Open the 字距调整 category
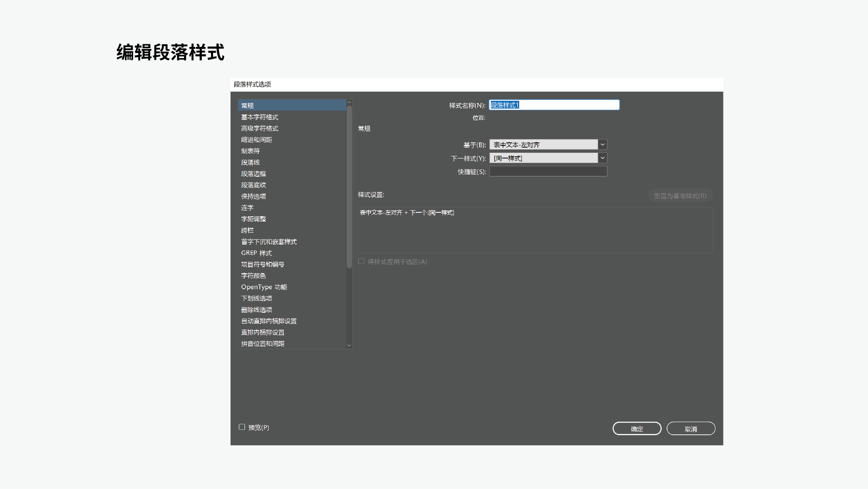 (292, 219)
